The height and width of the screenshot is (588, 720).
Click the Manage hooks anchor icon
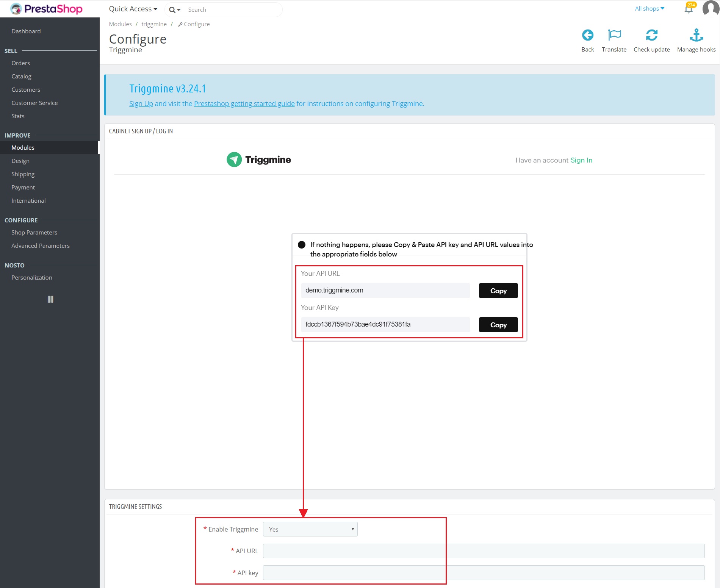tap(696, 35)
